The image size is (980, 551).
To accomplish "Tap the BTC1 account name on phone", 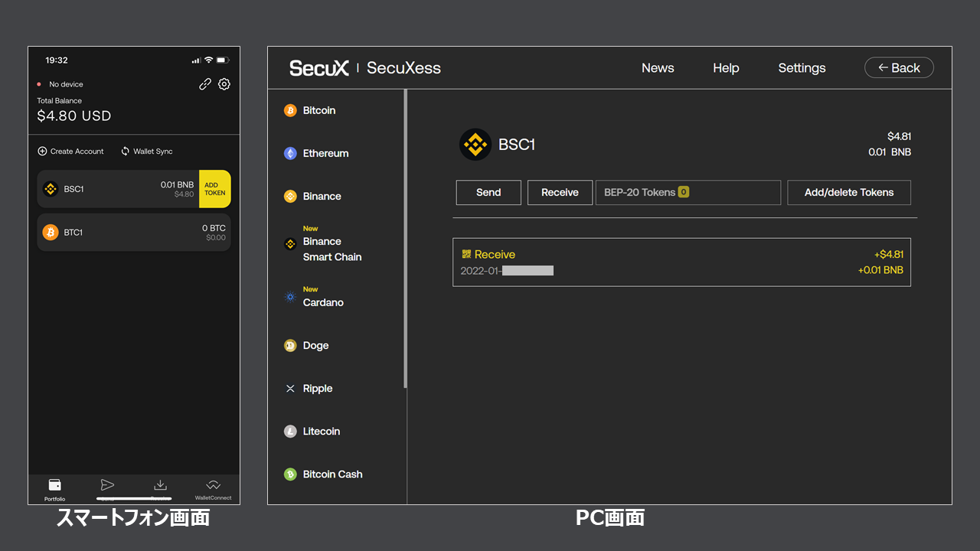I will tap(73, 233).
